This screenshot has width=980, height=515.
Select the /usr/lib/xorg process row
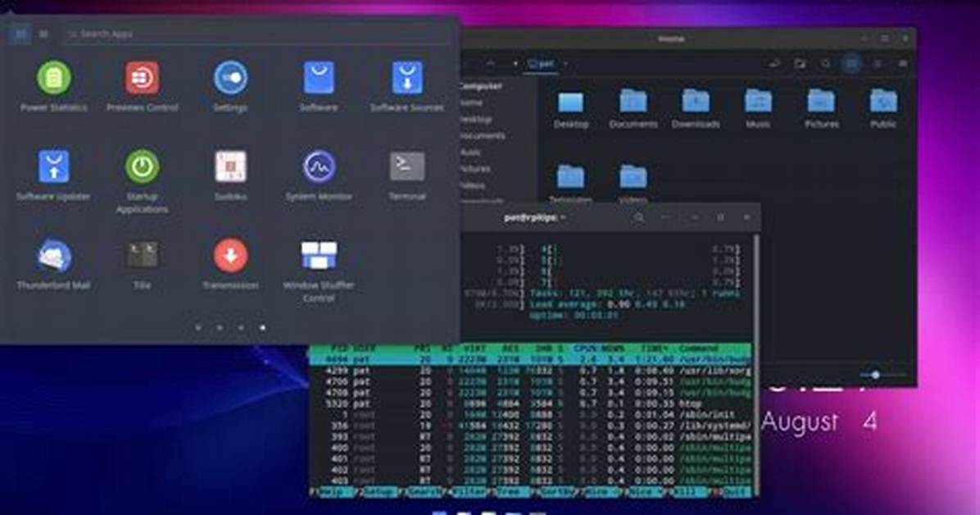531,371
